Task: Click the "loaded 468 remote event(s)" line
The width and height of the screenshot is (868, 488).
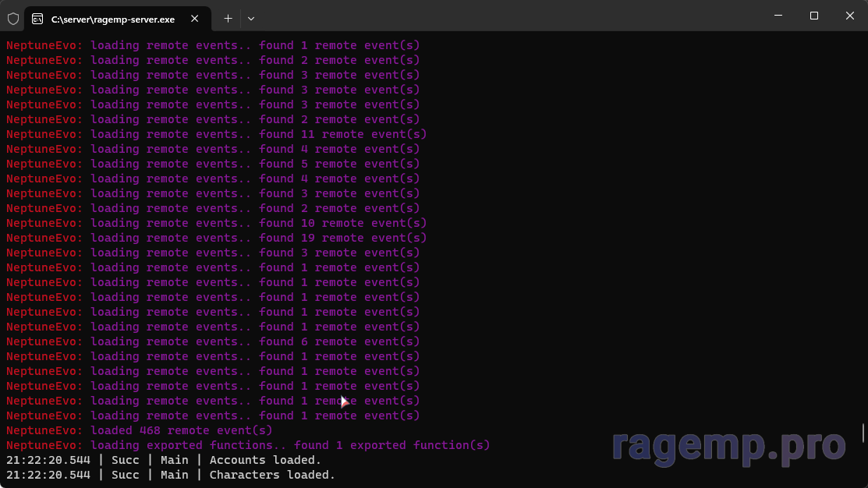Action: 181,430
